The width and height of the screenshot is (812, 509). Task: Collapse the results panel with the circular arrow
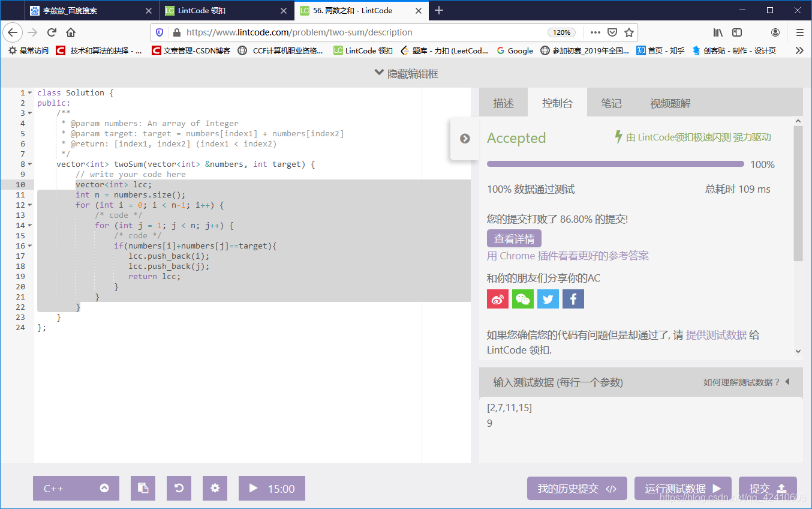(x=465, y=138)
